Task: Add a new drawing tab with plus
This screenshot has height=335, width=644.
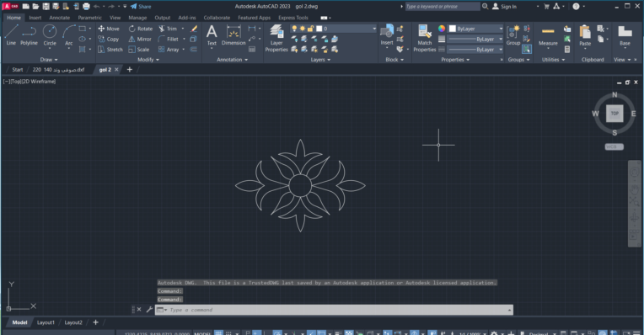Action: coord(129,69)
